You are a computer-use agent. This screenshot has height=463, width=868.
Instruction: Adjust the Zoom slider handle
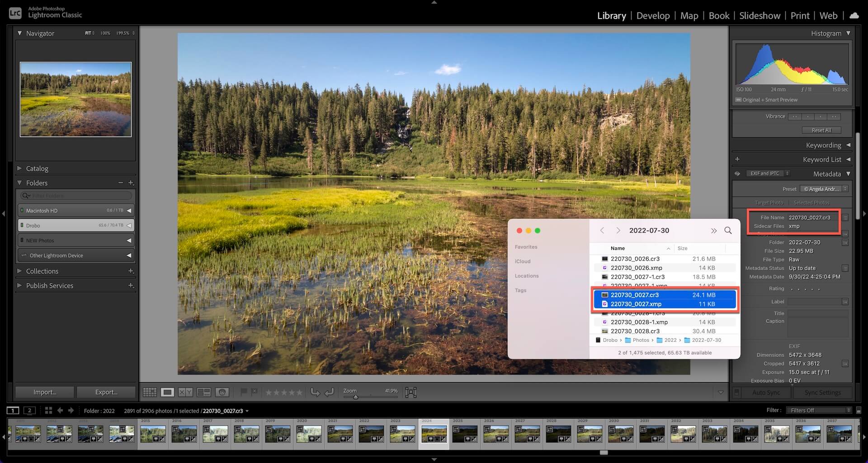point(356,397)
